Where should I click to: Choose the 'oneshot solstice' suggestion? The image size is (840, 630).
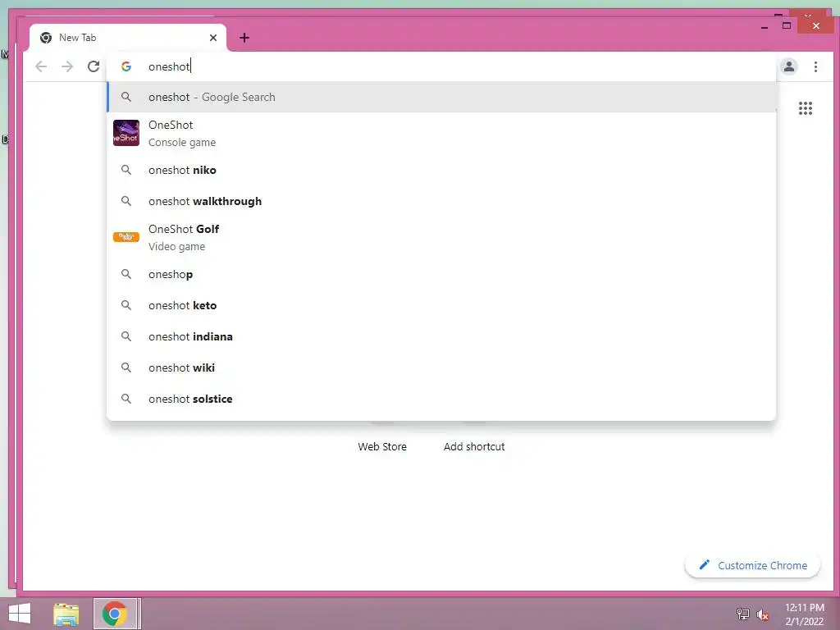(x=441, y=399)
